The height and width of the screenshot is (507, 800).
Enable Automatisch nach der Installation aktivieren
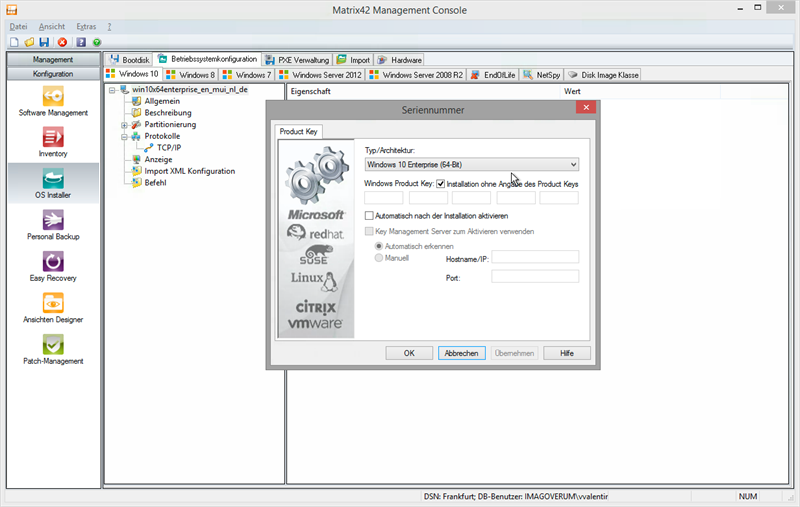[370, 215]
